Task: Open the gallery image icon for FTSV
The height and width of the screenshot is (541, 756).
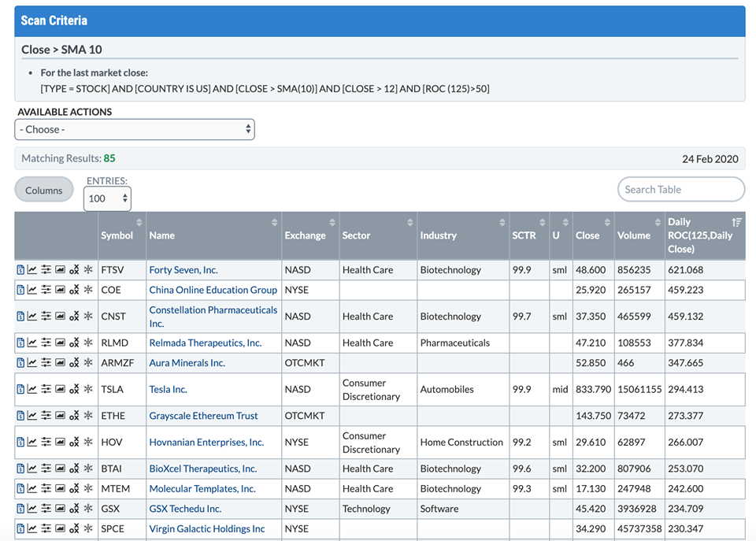Action: (x=61, y=269)
